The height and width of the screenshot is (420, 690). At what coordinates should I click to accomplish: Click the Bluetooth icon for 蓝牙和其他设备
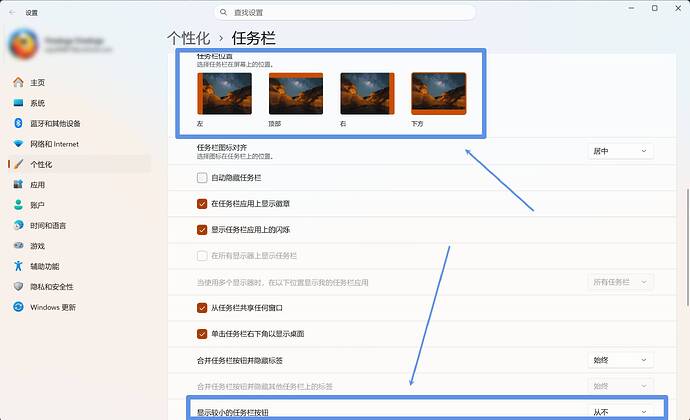click(18, 123)
